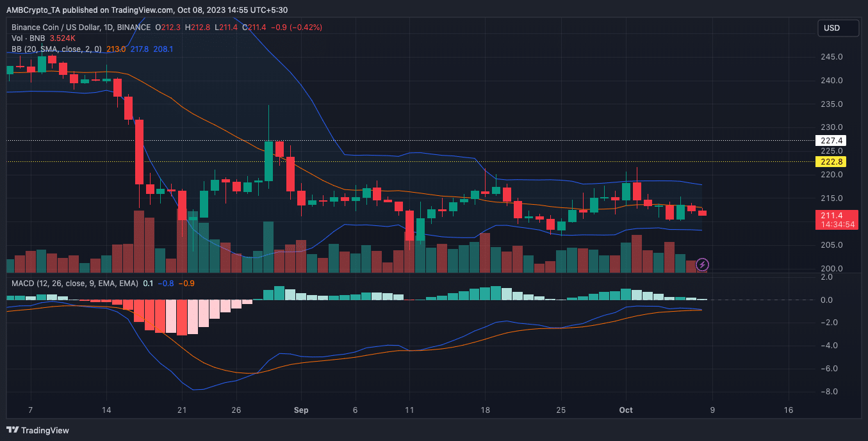The image size is (868, 441).
Task: Select the Vol · BNB indicator legend
Action: point(28,38)
